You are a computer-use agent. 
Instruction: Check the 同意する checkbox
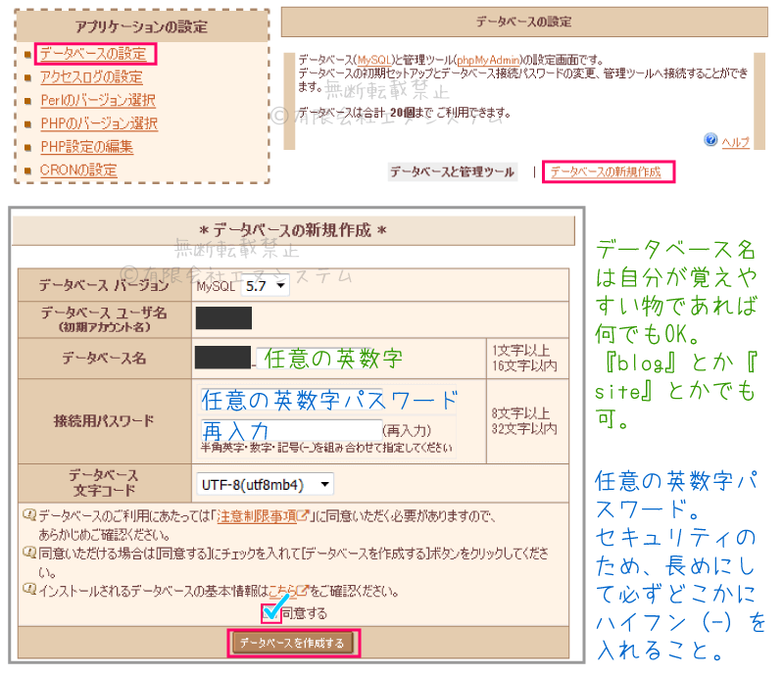point(271,613)
